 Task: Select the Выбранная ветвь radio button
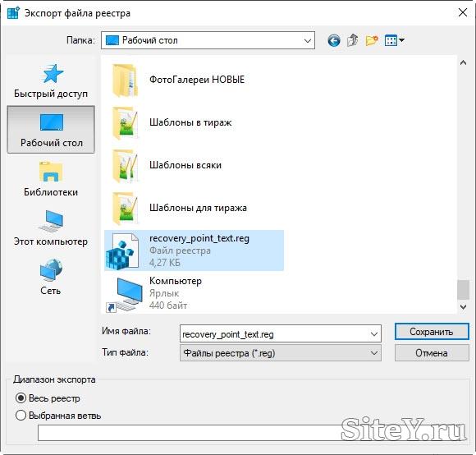tap(21, 416)
